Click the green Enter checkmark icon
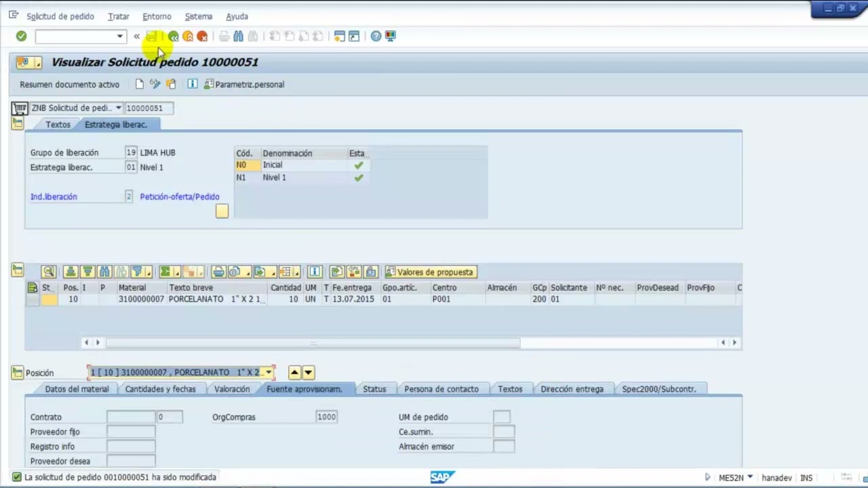868x488 pixels. [x=21, y=36]
